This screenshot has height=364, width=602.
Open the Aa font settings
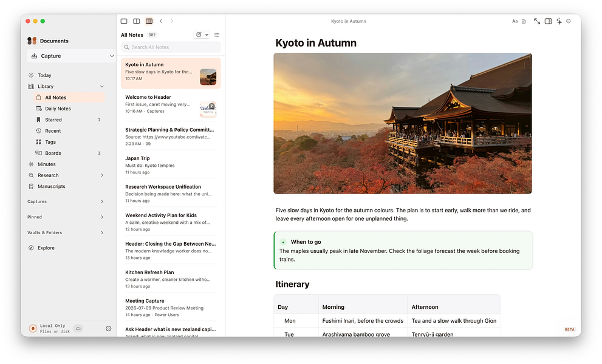pyautogui.click(x=515, y=21)
